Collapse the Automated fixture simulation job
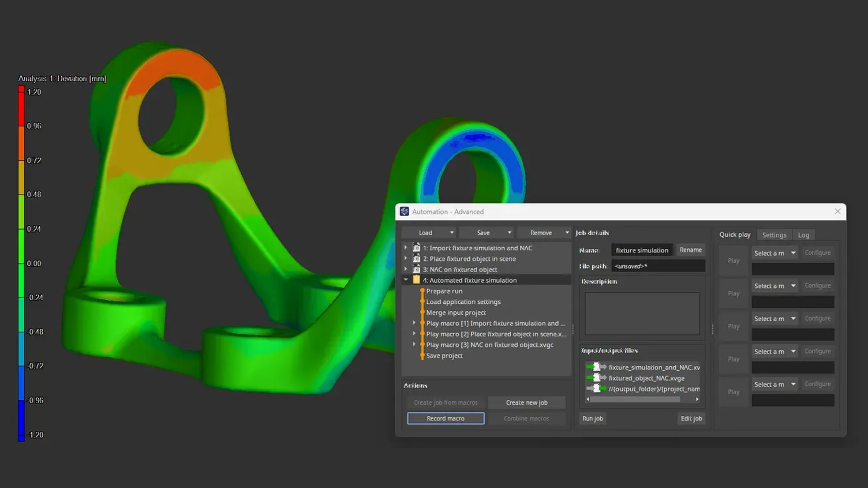 click(x=406, y=280)
